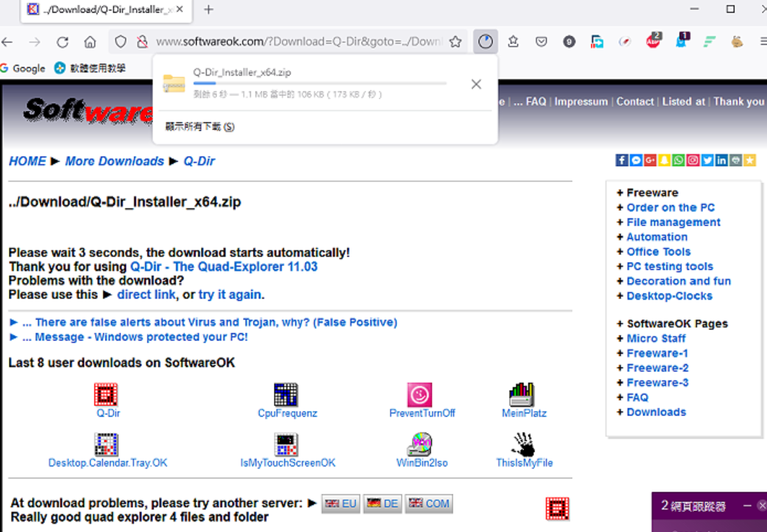Screen dimensions: 767x532
Task: Click the address bar URL
Action: [x=299, y=42]
